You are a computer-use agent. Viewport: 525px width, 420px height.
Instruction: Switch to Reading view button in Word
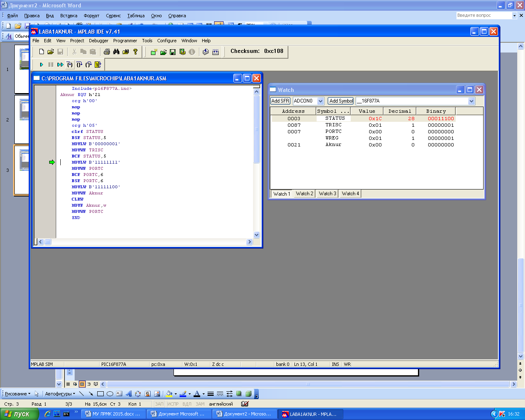coord(96,384)
